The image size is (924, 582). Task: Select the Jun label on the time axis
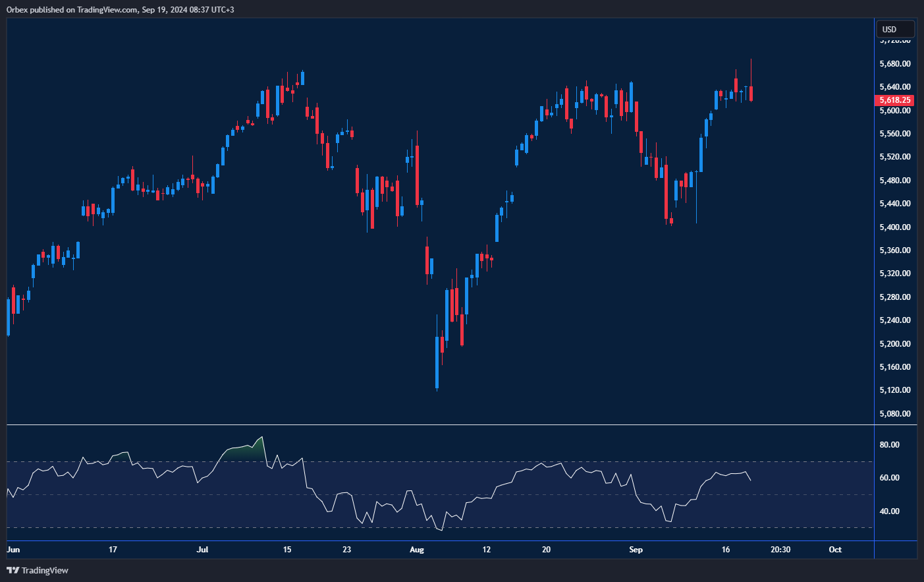[x=13, y=550]
